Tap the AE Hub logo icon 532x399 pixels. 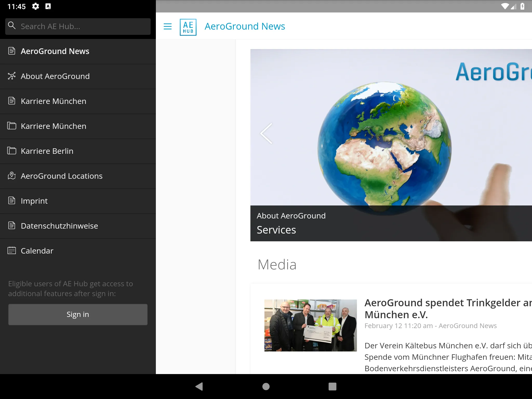(188, 27)
